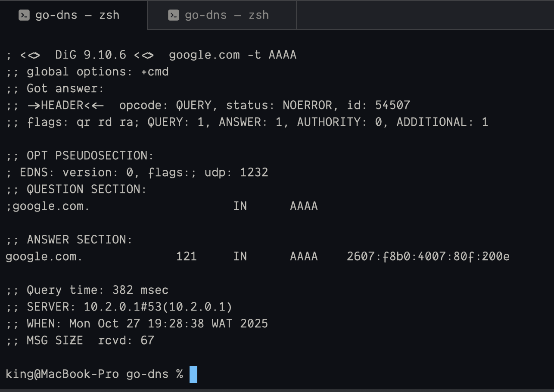The image size is (554, 392).
Task: Click the empty tab bar area beside the tabs
Action: [x=424, y=16]
